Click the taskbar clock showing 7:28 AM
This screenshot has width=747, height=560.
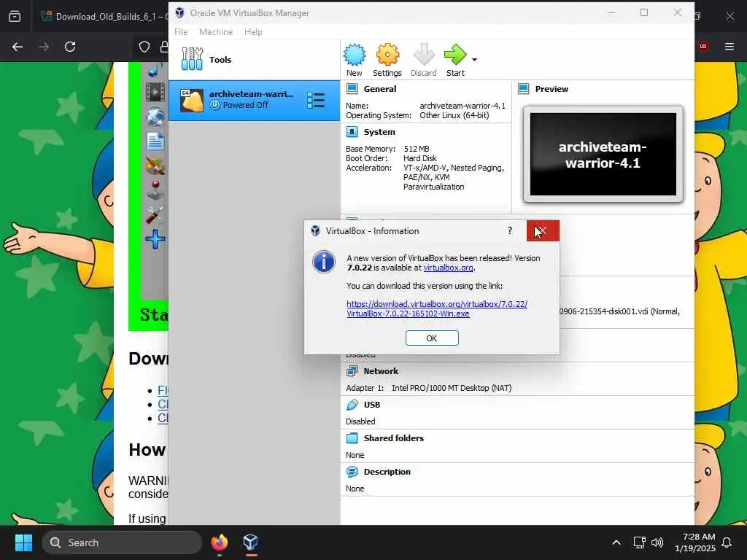click(695, 542)
